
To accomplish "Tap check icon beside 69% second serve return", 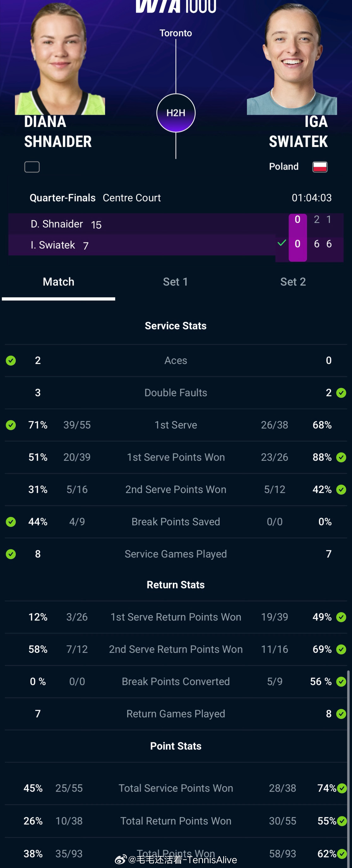I will click(x=341, y=649).
